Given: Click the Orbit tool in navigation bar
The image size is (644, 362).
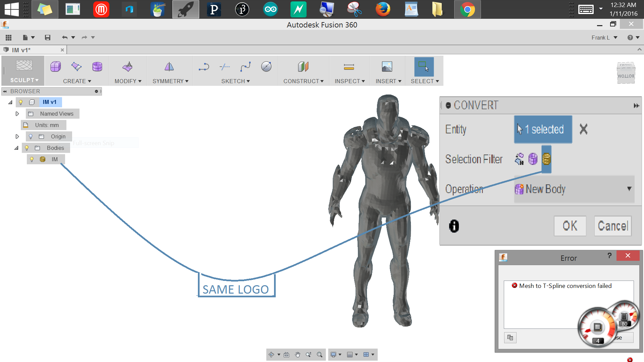Looking at the screenshot, I should point(271,354).
